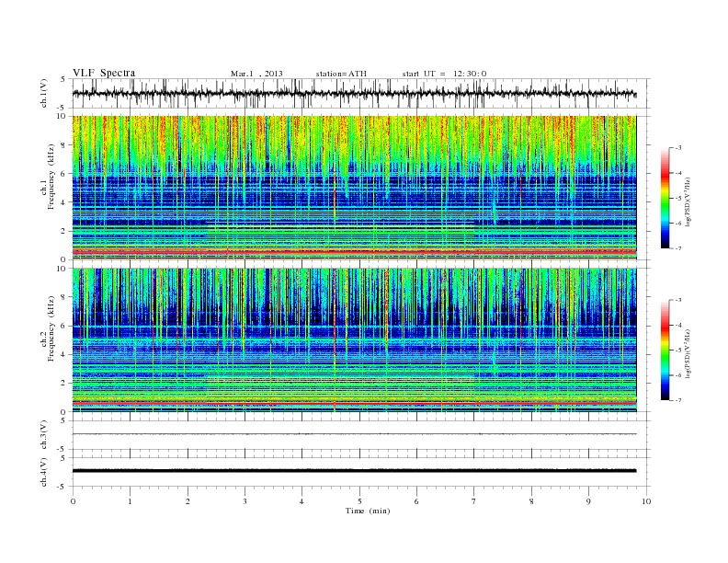728x563 pixels.
Task: Click the "-3" label on ch.1 colorbar
Action: click(x=678, y=148)
